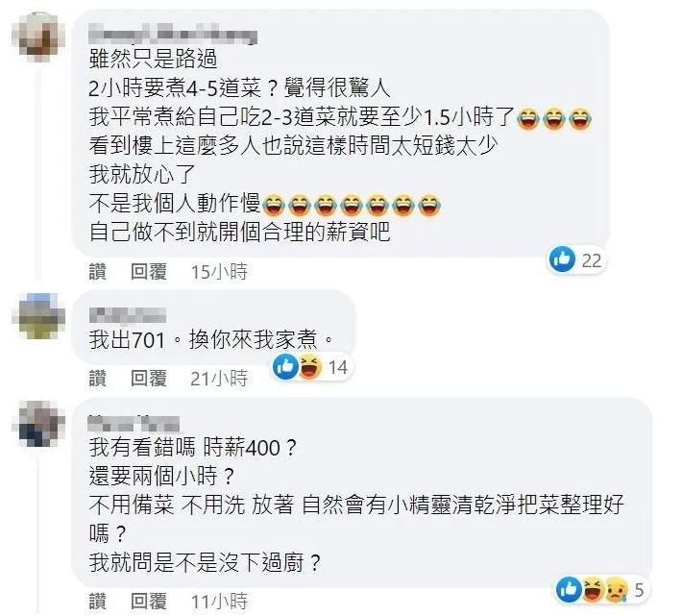The width and height of the screenshot is (682, 616).
Task: Click the haha icon on the last comment
Action: tap(593, 589)
